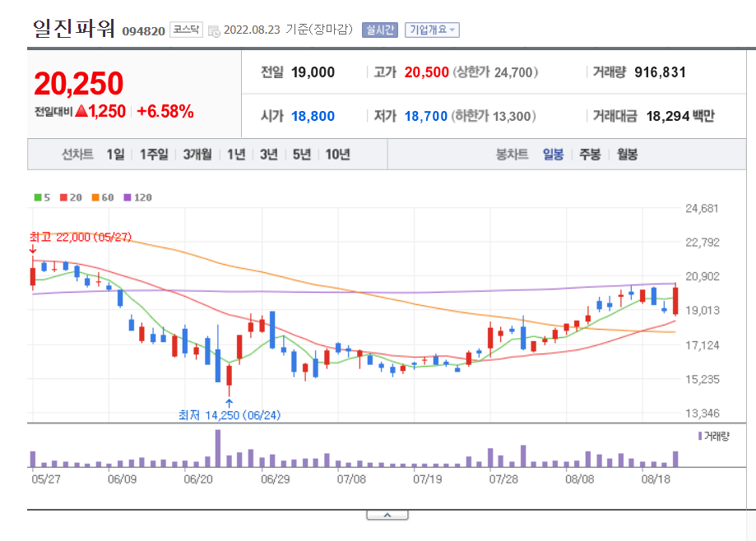Click the red up-triangle change indicator

(x=81, y=111)
